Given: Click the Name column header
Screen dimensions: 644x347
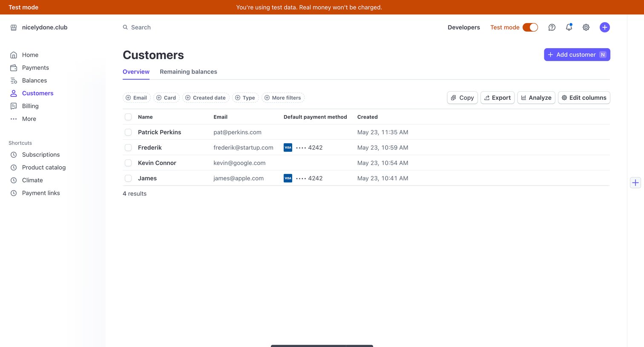Looking at the screenshot, I should (x=145, y=117).
